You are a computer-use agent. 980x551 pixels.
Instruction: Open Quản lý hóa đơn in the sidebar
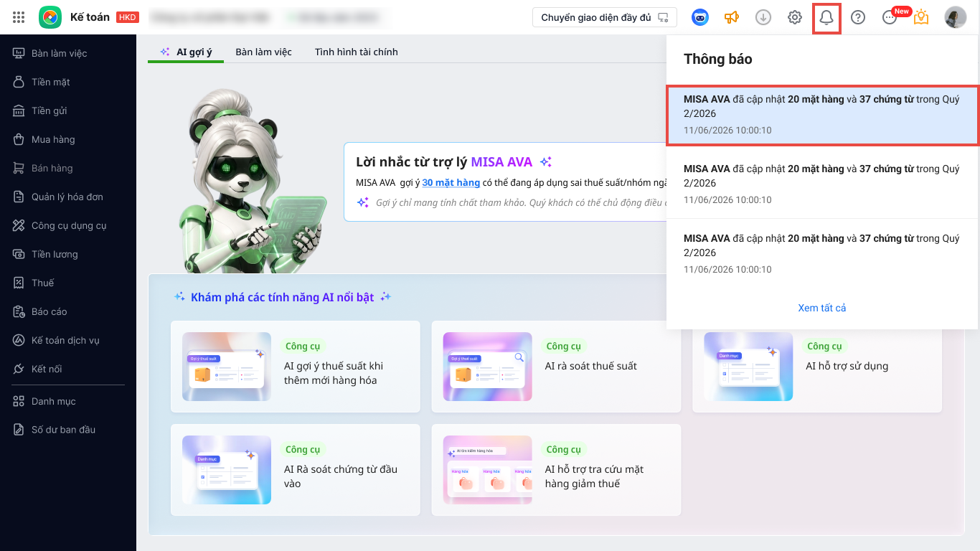[x=68, y=197]
